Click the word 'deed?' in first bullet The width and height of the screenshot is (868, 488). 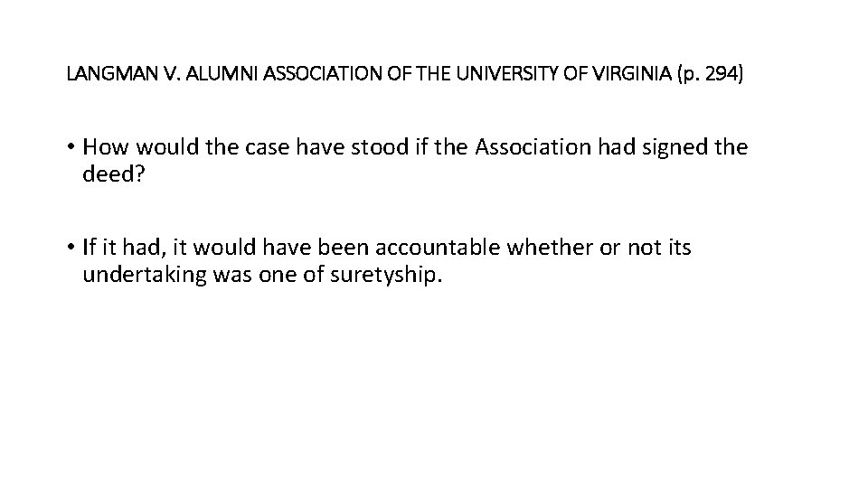coord(110,173)
